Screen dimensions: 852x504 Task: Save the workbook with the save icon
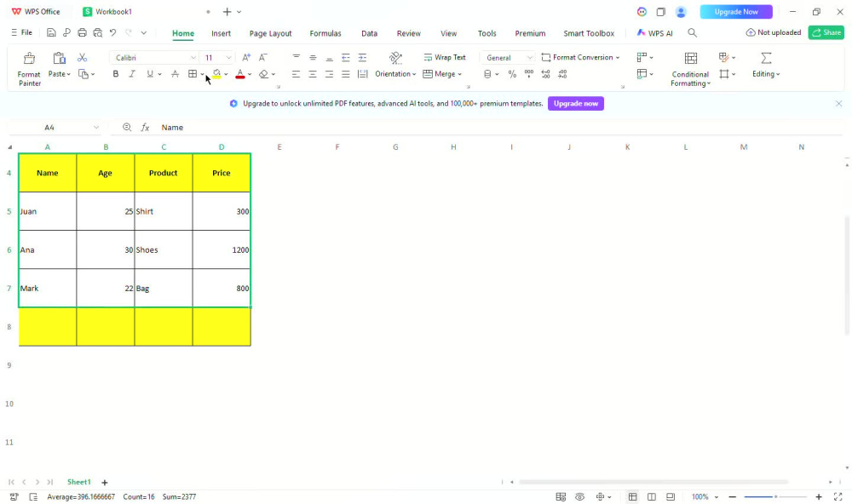[51, 32]
